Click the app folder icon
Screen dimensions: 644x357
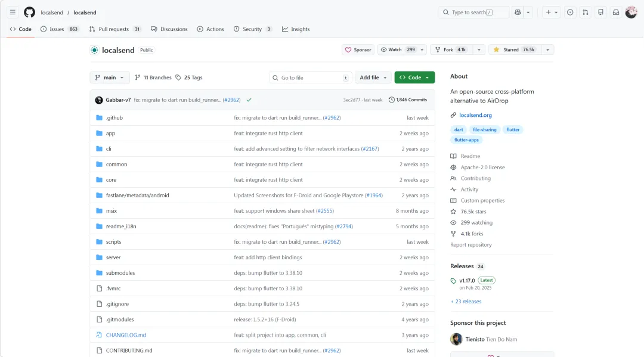pyautogui.click(x=99, y=134)
